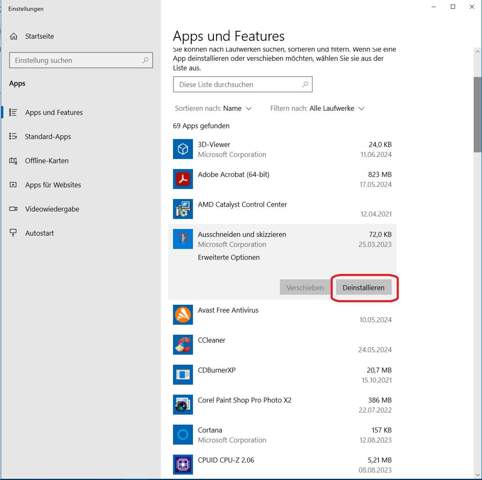The width and height of the screenshot is (482, 480).
Task: Close the Einstellungen window
Action: (x=472, y=7)
